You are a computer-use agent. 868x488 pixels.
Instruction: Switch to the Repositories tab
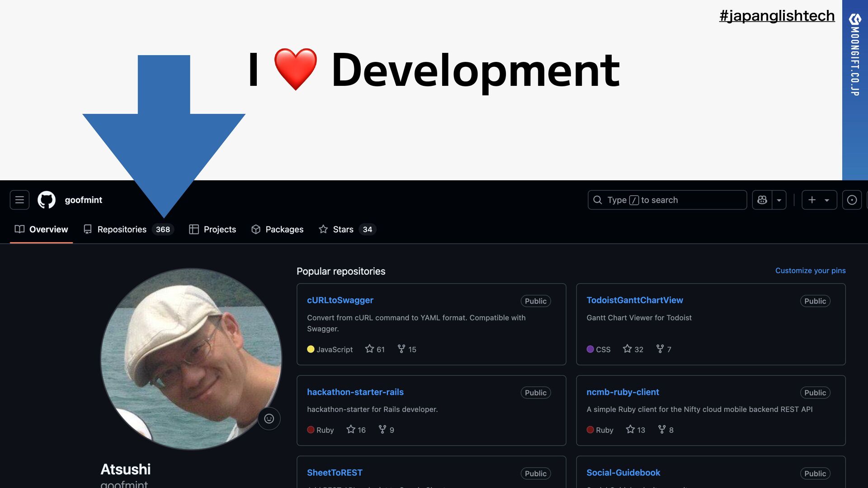122,230
